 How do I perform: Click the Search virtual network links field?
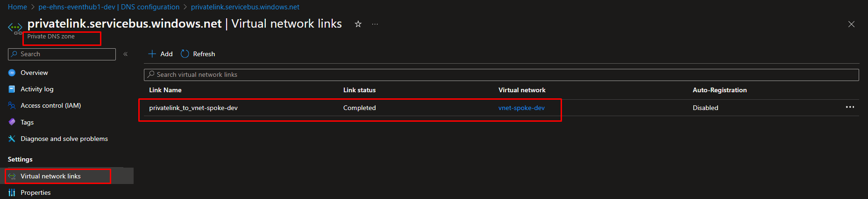coord(501,74)
